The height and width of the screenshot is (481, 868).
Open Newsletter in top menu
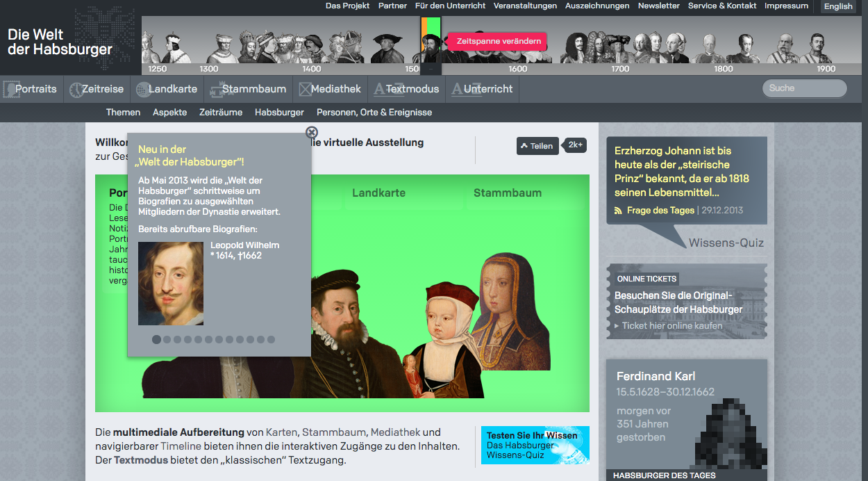[659, 6]
